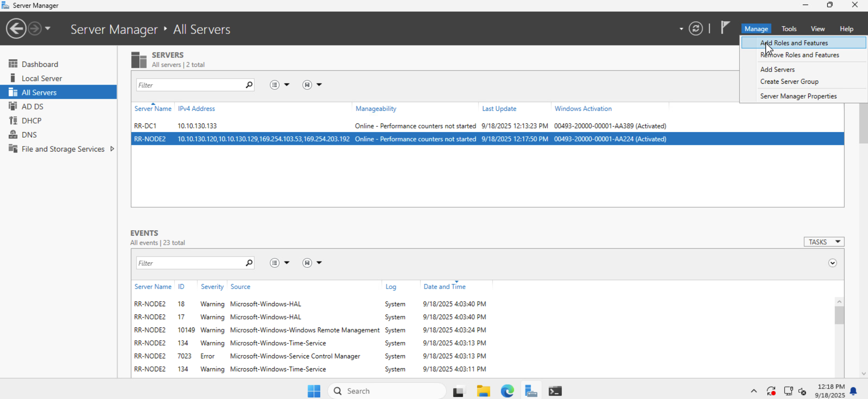Screen dimensions: 868x399
Task: Open Microsoft Edge from the taskbar
Action: coord(508,391)
